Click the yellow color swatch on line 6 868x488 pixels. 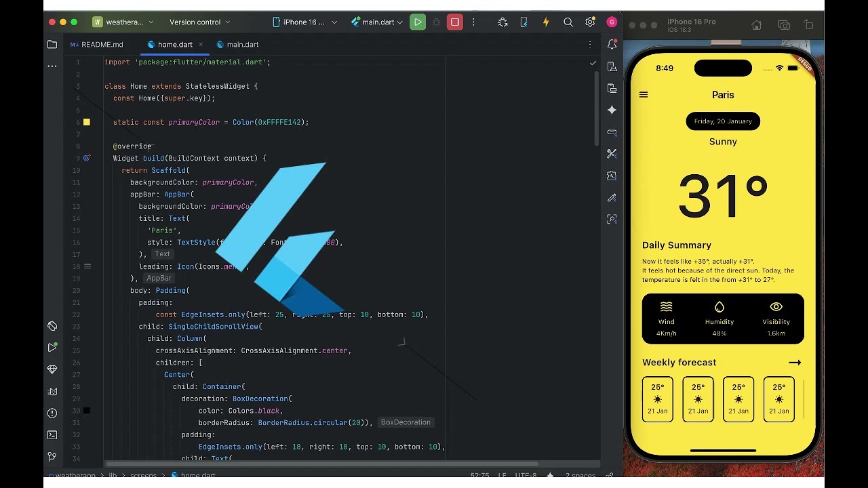(x=87, y=122)
